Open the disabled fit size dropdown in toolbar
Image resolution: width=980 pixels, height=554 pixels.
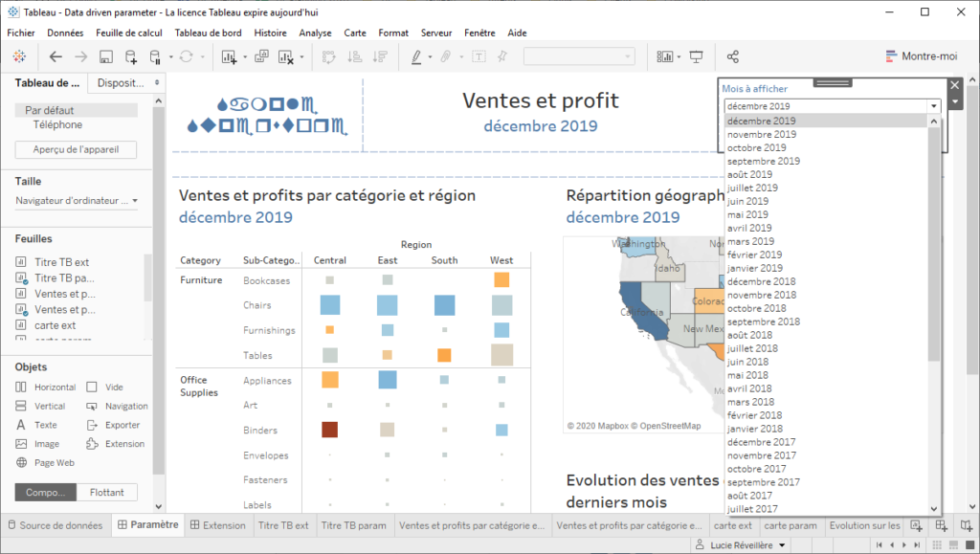pos(579,56)
